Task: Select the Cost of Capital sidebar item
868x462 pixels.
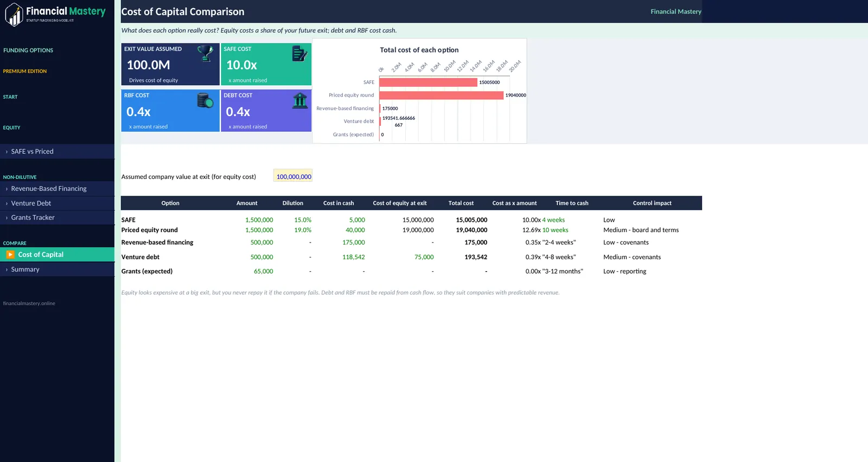Action: coord(58,254)
